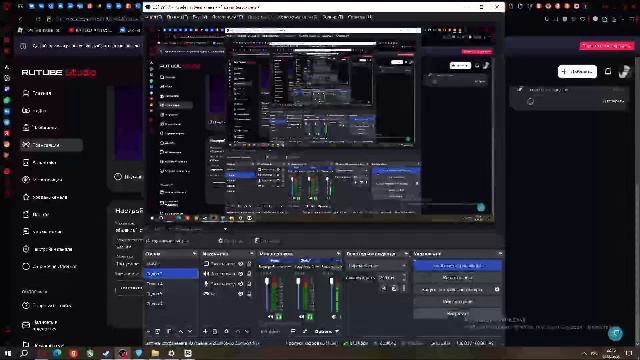Remove selected scene using trash icon in Scenes dock
Image resolution: width=640 pixels, height=360 pixels.
point(158,331)
